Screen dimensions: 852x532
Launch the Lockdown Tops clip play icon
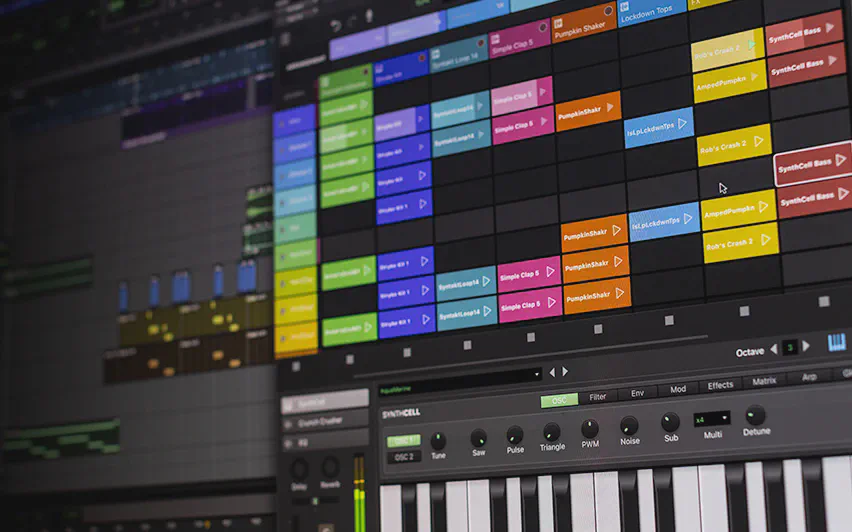(x=684, y=122)
